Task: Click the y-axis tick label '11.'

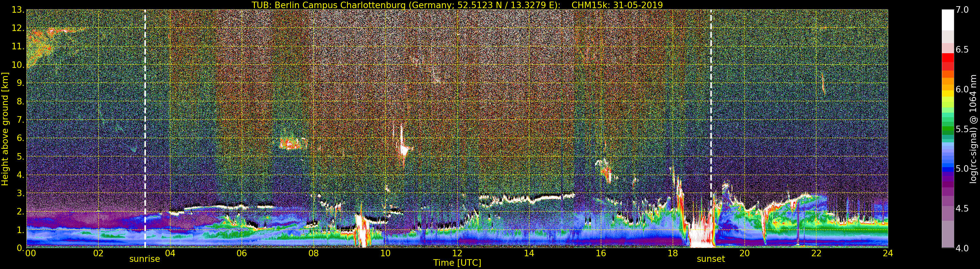Action: pyautogui.click(x=18, y=47)
